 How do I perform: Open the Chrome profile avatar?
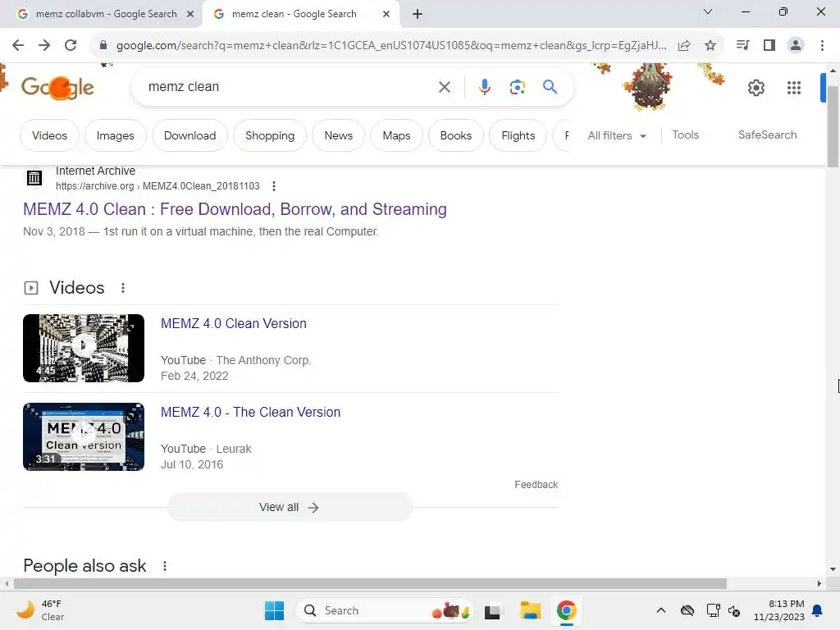796,46
